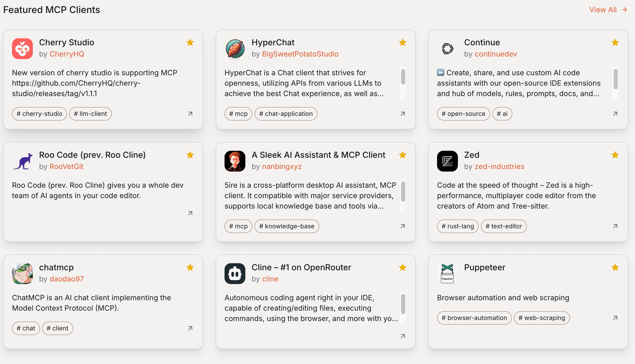The width and height of the screenshot is (635, 364).
Task: Open Cherry Studio via its arrow icon
Action: click(190, 114)
